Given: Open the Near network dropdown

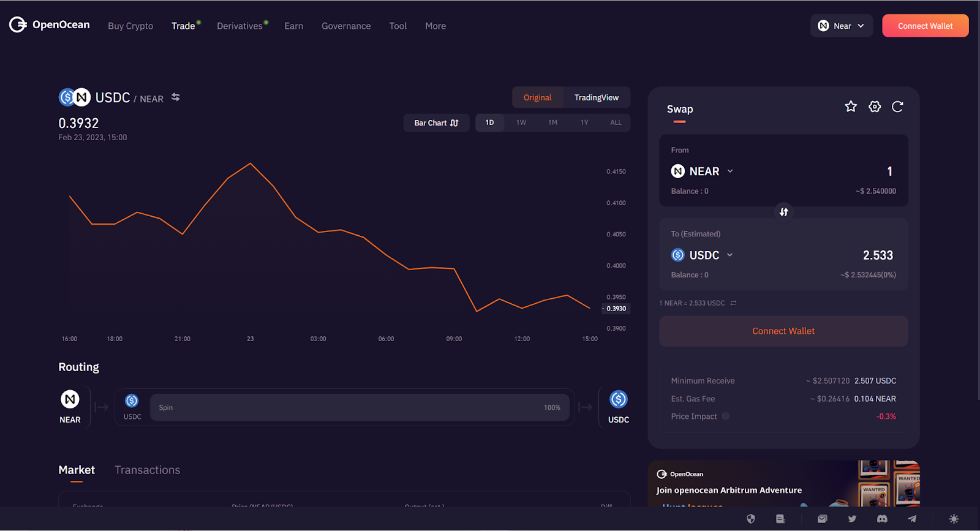Looking at the screenshot, I should point(842,26).
